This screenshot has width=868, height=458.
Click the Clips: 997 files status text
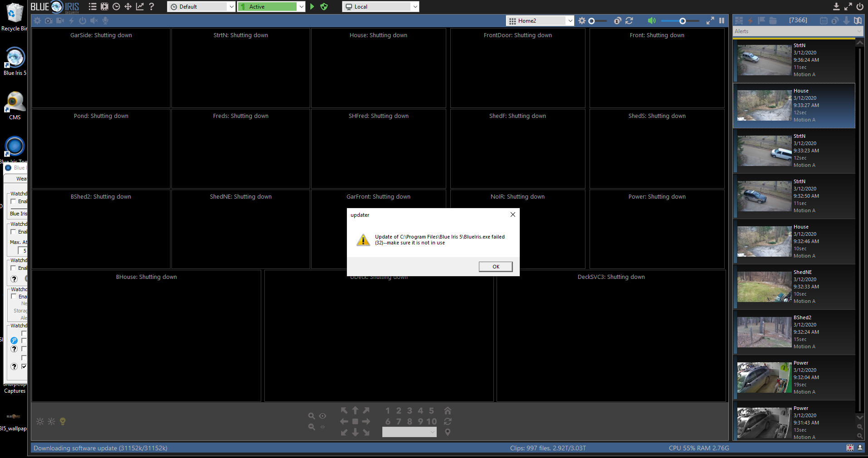pos(548,448)
